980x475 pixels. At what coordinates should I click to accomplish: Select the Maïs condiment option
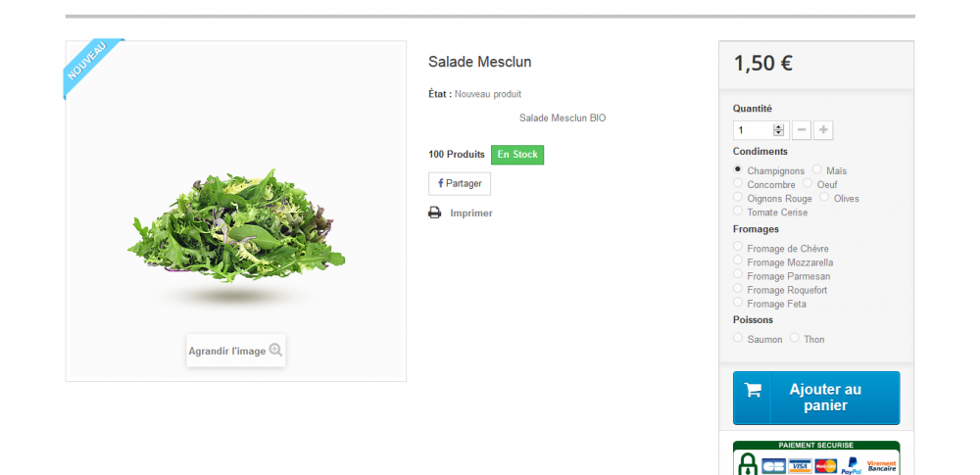[x=817, y=169]
